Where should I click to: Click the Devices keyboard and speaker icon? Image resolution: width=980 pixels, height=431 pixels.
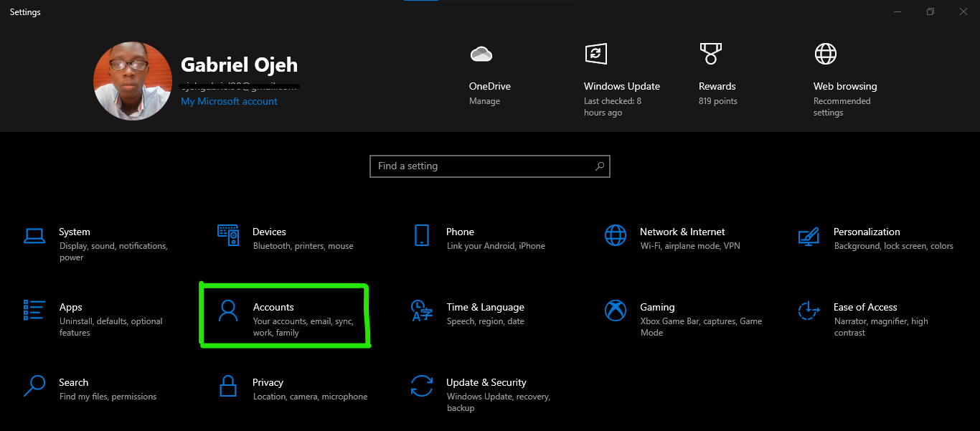228,235
